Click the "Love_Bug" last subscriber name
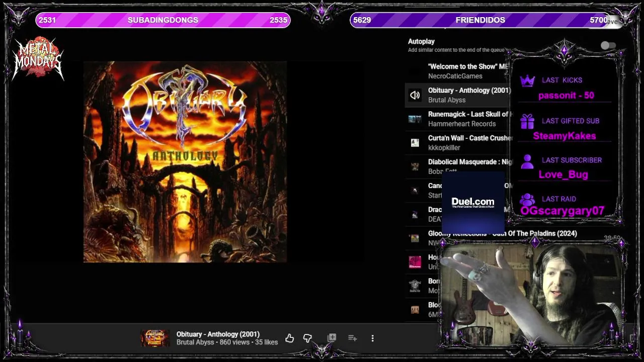 coord(563,174)
